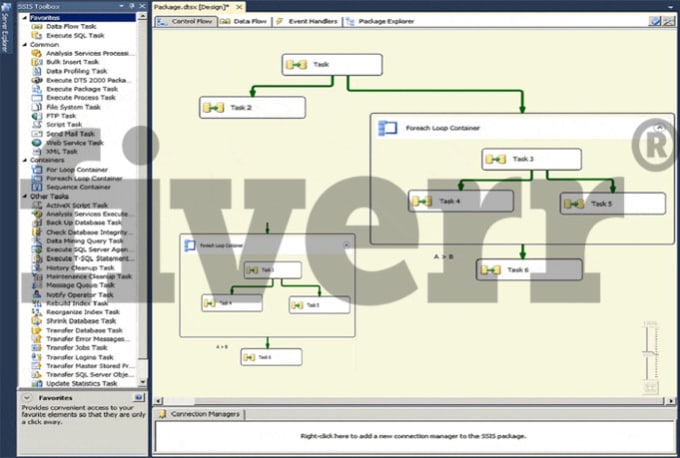Select the Notify Operator Task icon
680x458 pixels.
37,294
